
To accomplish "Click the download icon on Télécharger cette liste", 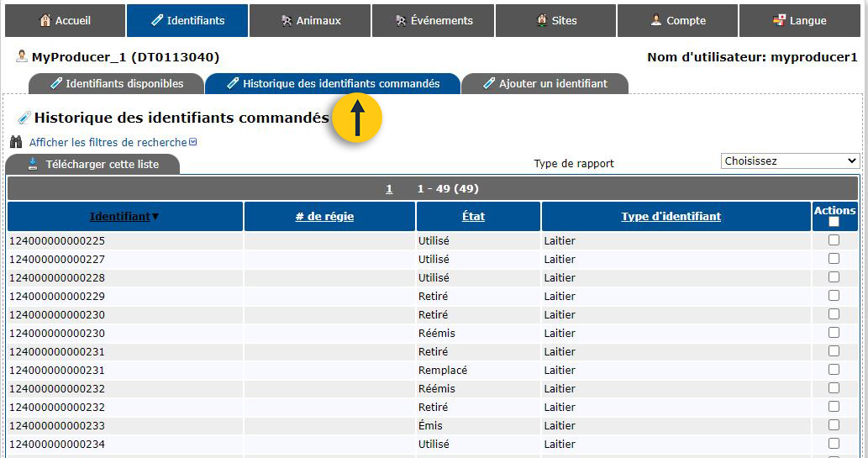I will point(33,163).
